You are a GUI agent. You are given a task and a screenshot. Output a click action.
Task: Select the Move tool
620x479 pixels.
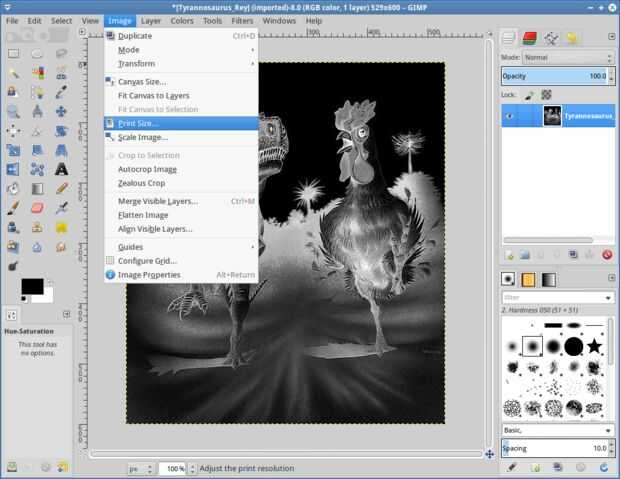tap(61, 112)
